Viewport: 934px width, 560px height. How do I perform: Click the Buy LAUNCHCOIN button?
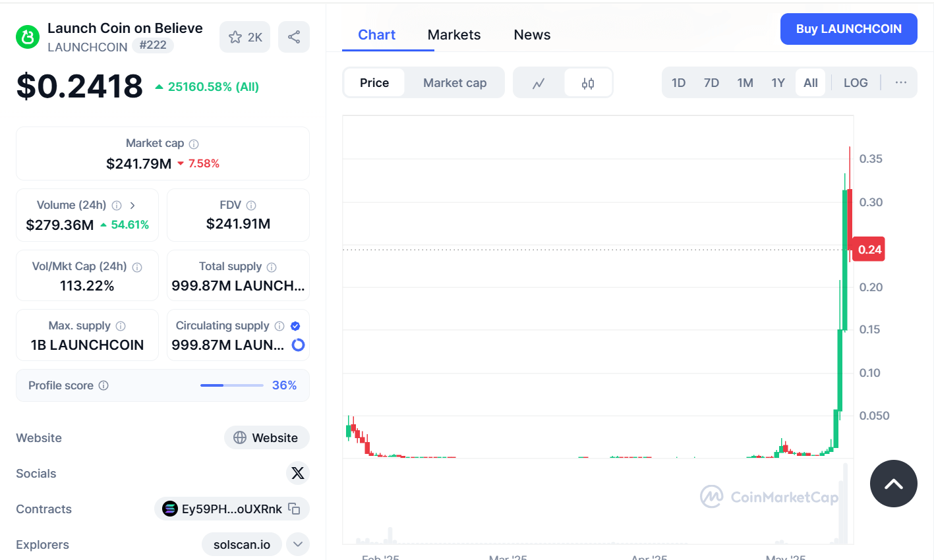pyautogui.click(x=849, y=29)
